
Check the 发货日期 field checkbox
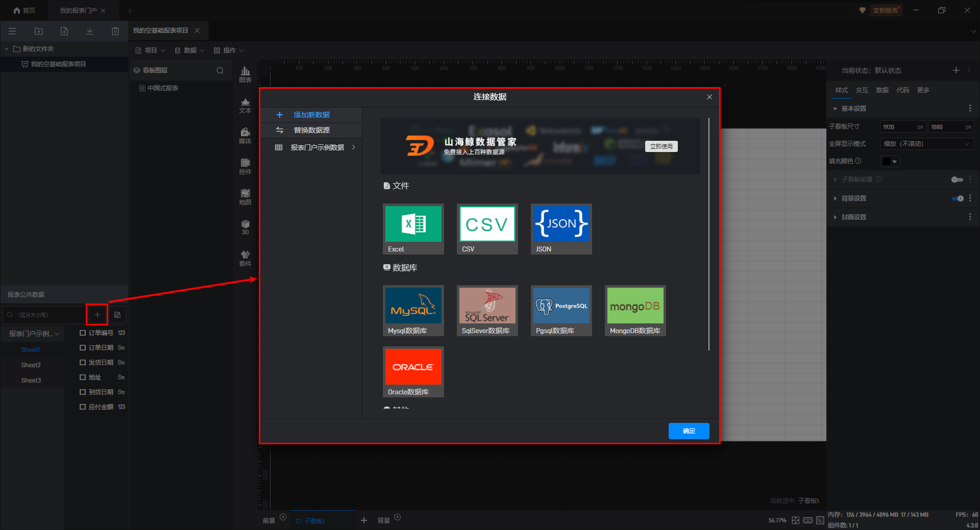[83, 363]
